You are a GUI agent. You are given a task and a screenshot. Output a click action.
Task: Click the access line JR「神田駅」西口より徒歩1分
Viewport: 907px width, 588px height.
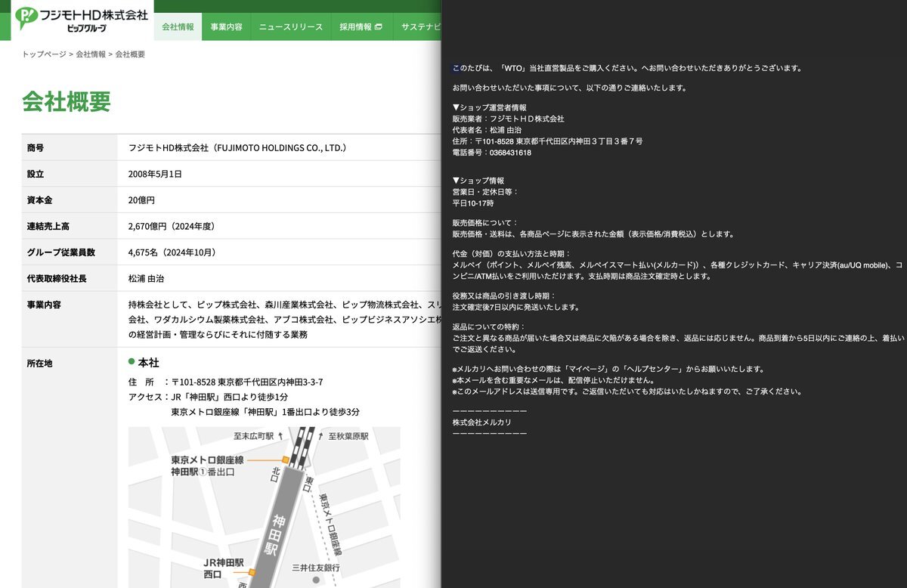click(x=230, y=398)
